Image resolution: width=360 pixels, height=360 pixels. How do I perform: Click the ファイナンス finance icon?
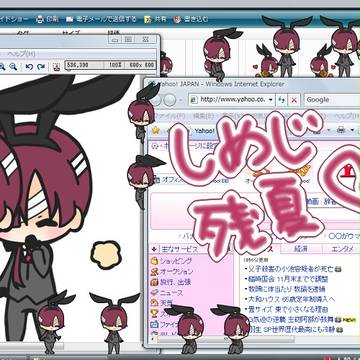[x=154, y=324]
